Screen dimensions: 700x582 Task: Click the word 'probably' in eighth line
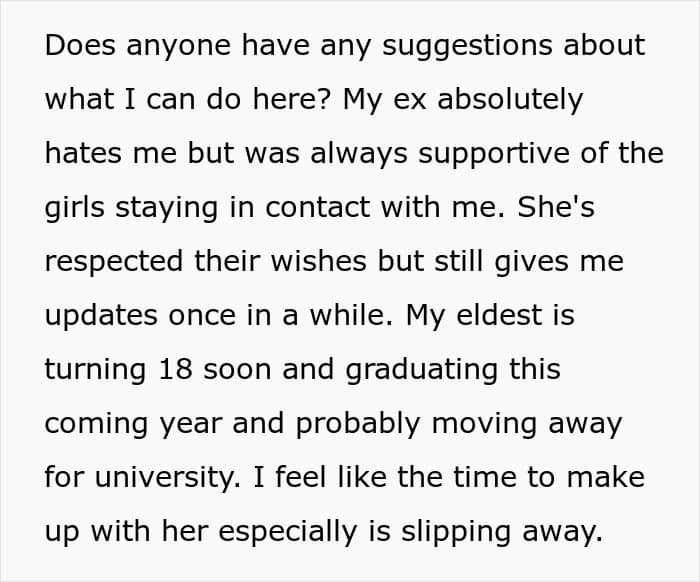tap(358, 424)
